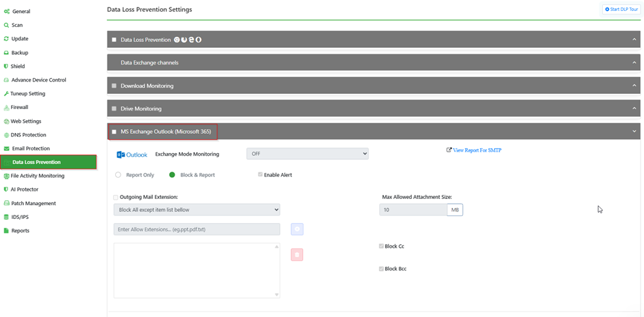Toggle the Block Cc checkbox
644x317 pixels.
point(381,246)
